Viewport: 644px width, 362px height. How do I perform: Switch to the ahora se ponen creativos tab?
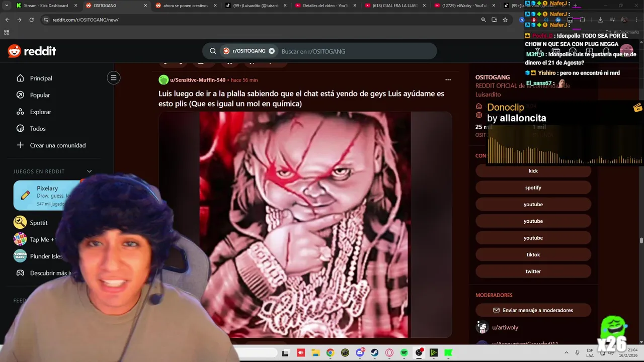[x=186, y=6]
